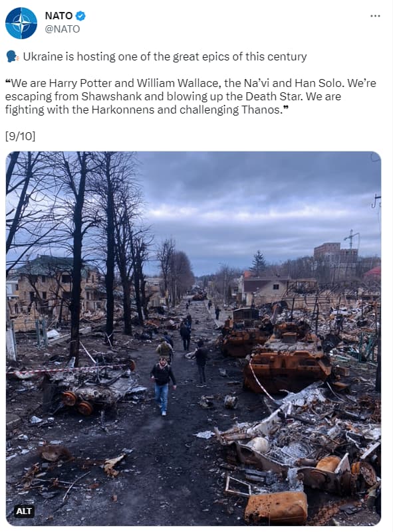Click the NATO display name

59,15
